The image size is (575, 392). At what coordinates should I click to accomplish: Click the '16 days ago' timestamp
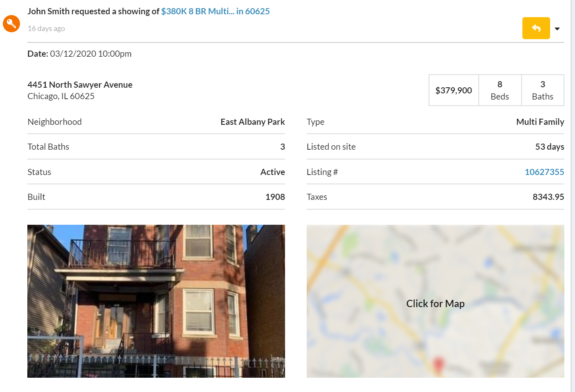point(46,29)
